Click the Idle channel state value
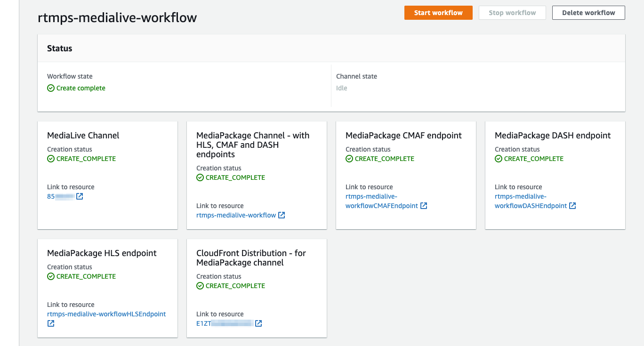The image size is (644, 346). pyautogui.click(x=342, y=88)
